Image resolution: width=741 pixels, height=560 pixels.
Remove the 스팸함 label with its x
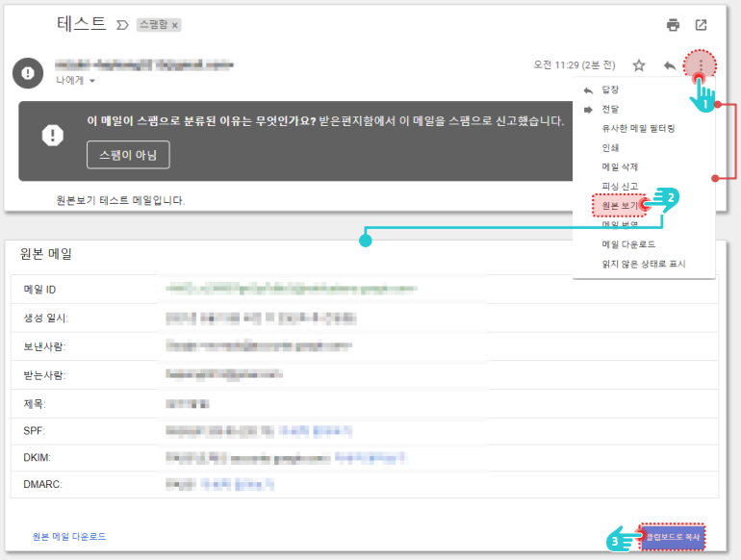175,25
